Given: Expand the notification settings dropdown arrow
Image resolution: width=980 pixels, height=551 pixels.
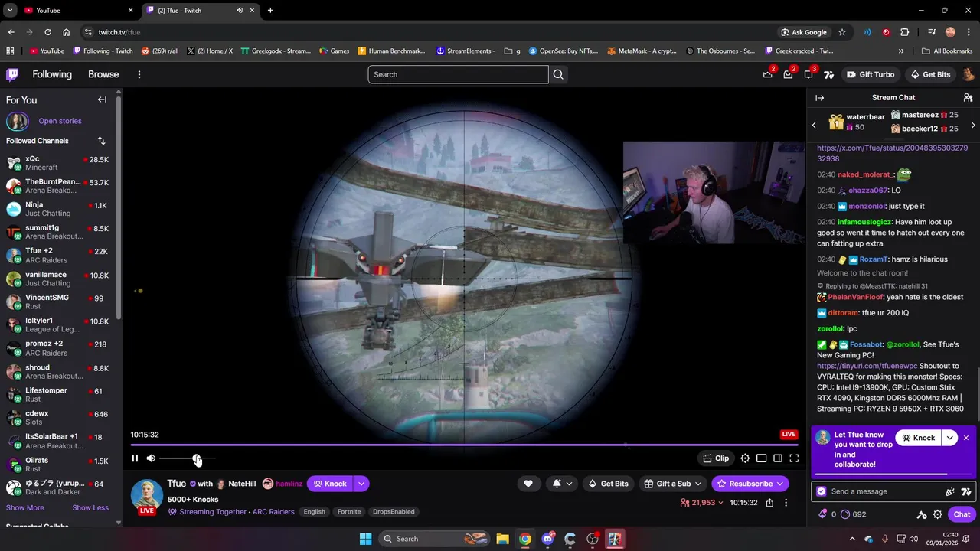Looking at the screenshot, I should [x=569, y=484].
